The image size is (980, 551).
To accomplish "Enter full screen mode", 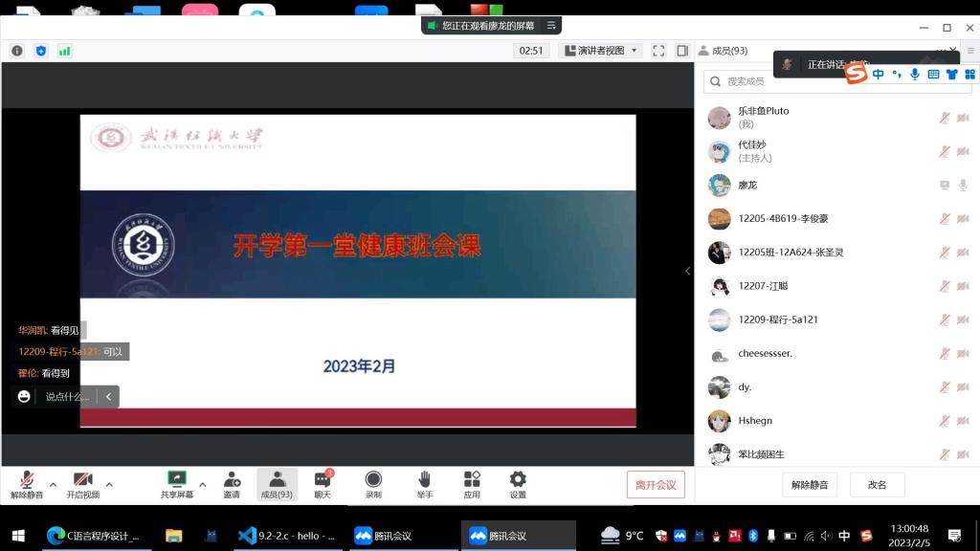I will (658, 51).
